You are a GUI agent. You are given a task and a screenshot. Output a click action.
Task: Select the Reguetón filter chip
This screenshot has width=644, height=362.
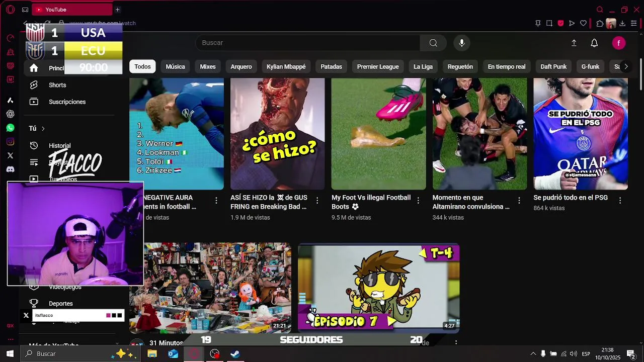460,66
